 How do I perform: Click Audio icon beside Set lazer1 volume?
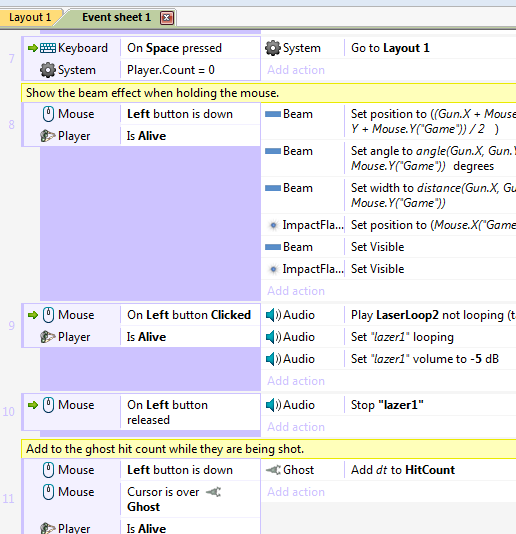click(273, 359)
